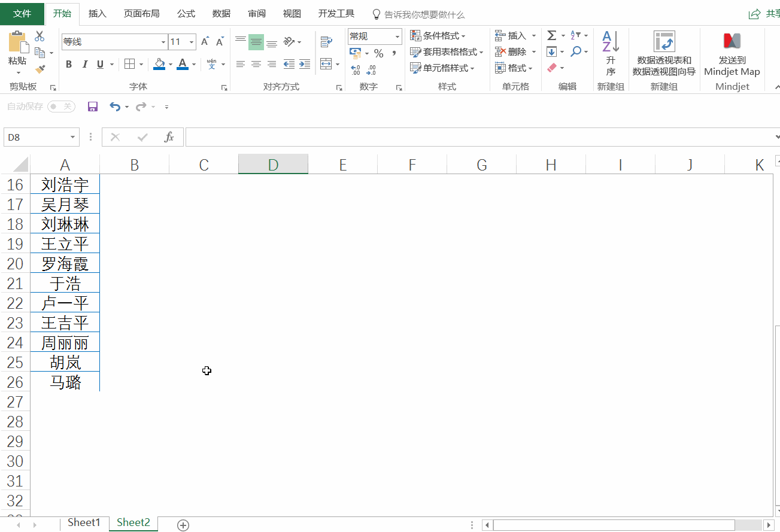Image resolution: width=780 pixels, height=532 pixels.
Task: Expand the Name Box dropdown arrow
Action: click(73, 137)
